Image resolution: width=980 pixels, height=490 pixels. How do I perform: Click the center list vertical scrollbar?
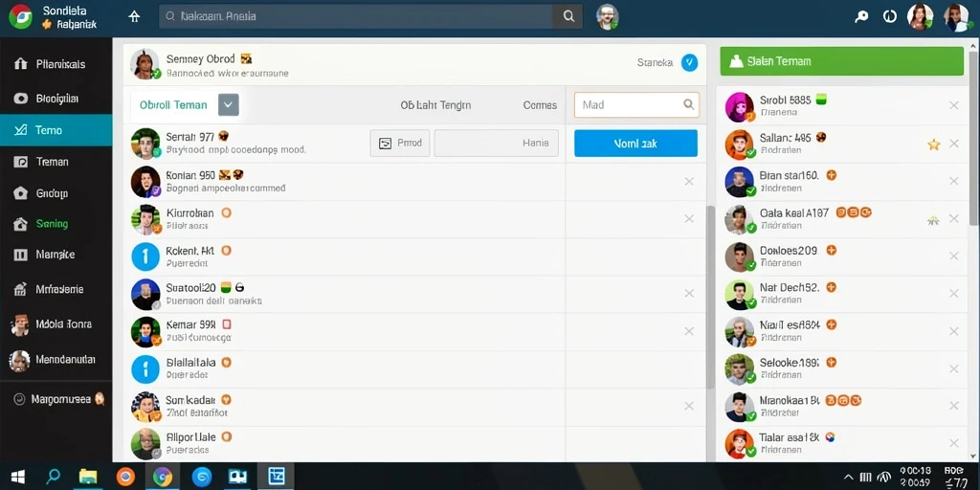coord(710,297)
